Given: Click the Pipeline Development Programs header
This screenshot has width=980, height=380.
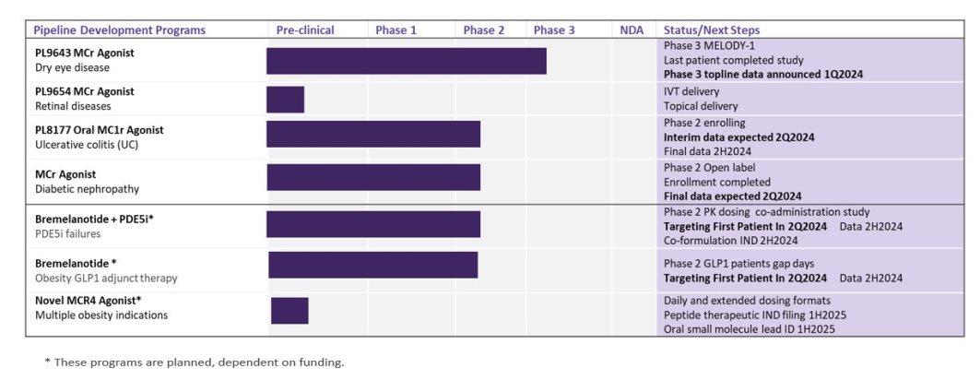Looking at the screenshot, I should tap(119, 30).
